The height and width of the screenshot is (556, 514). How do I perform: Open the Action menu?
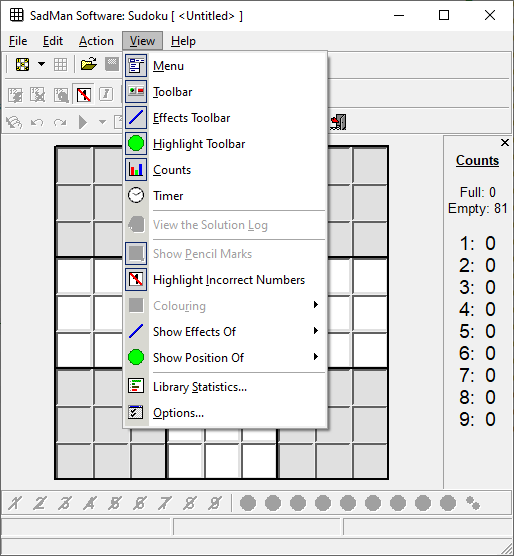(x=96, y=41)
